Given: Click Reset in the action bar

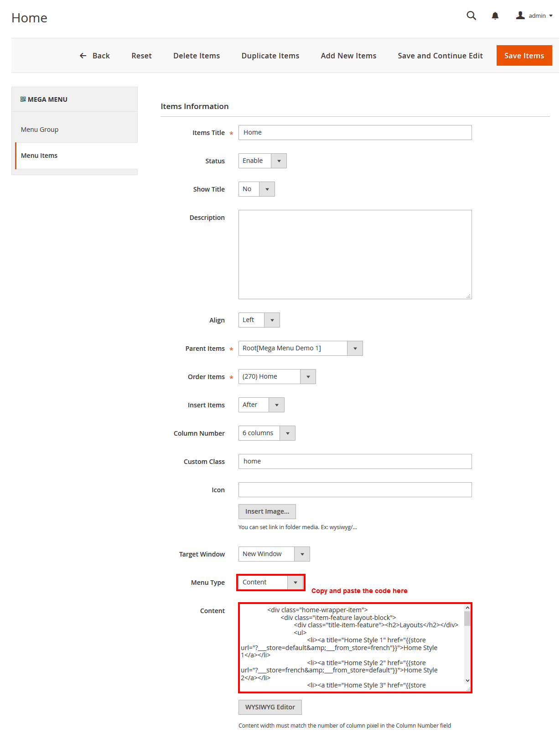Looking at the screenshot, I should [141, 56].
